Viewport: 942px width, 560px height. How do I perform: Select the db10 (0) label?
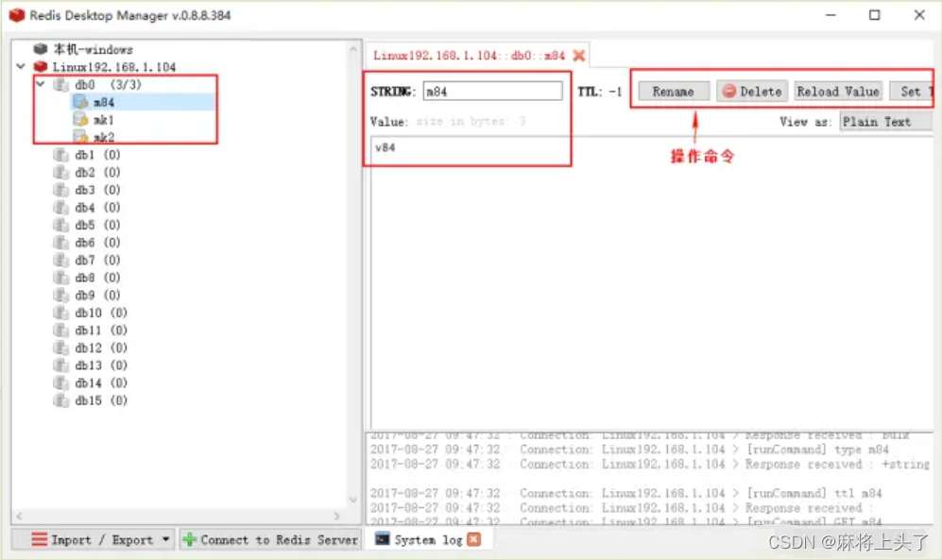point(101,313)
